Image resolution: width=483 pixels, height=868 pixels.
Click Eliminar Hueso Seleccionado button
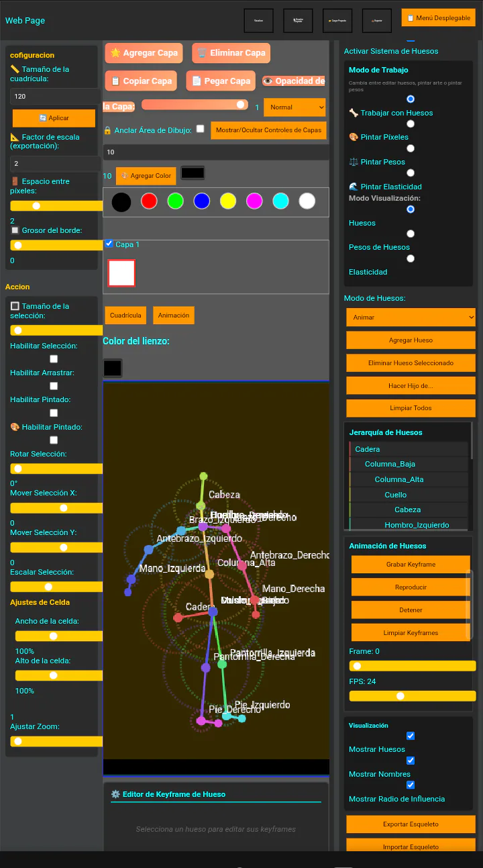pos(411,363)
